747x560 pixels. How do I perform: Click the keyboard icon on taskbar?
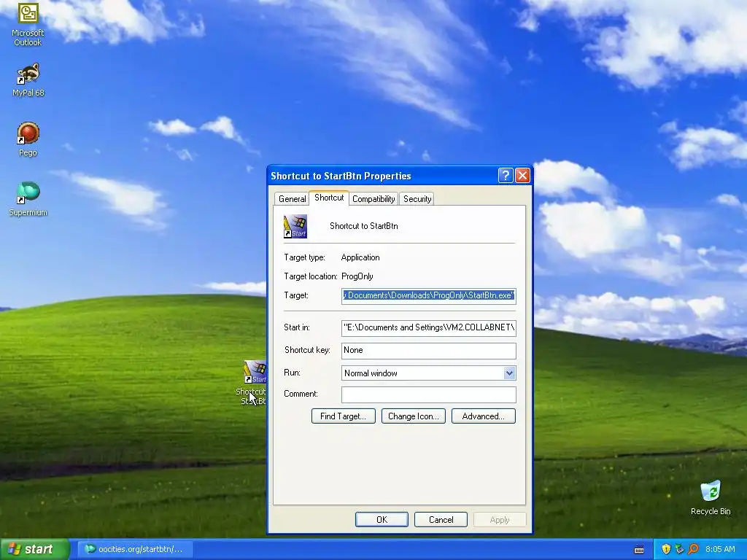pyautogui.click(x=639, y=550)
